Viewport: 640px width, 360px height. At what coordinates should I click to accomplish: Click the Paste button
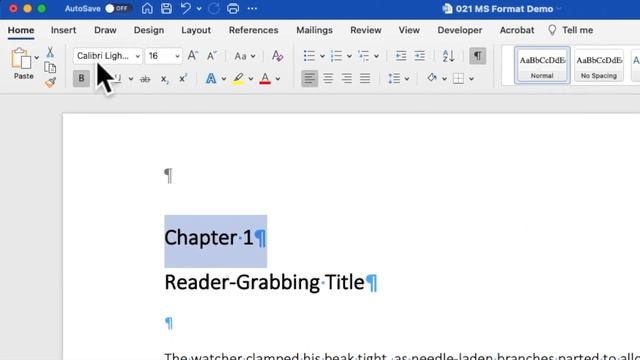pyautogui.click(x=22, y=63)
